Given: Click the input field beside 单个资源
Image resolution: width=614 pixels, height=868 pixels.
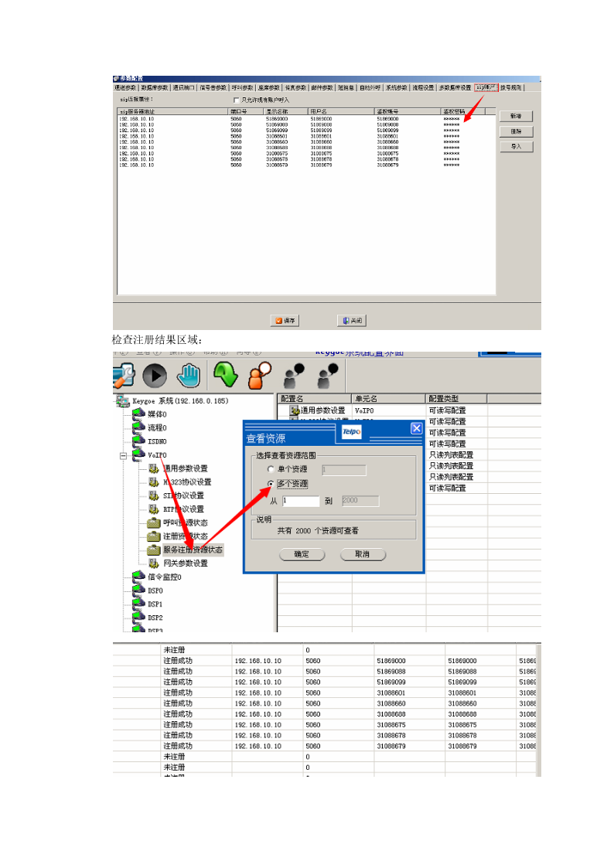Looking at the screenshot, I should tap(344, 470).
